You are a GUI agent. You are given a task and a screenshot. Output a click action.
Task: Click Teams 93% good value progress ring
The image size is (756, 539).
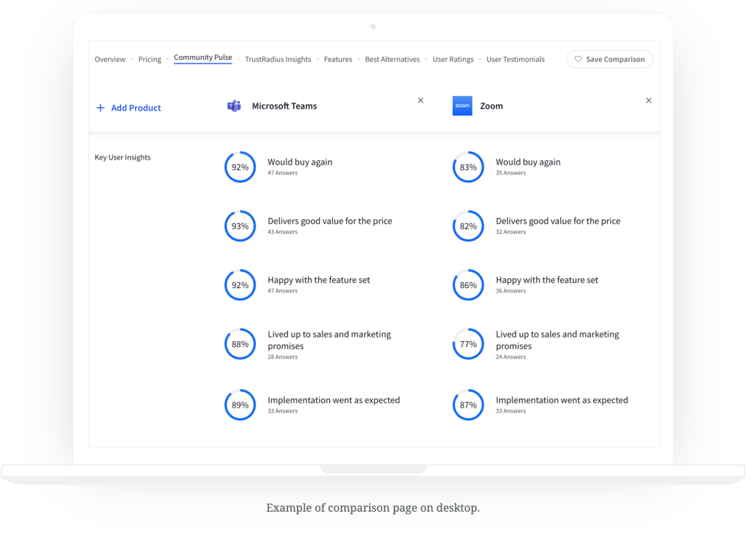[x=240, y=227]
